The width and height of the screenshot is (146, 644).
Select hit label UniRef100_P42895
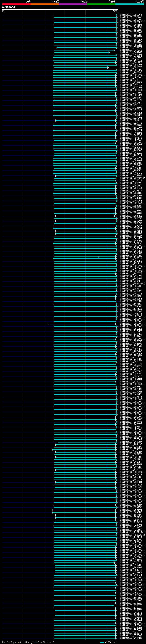131,72
